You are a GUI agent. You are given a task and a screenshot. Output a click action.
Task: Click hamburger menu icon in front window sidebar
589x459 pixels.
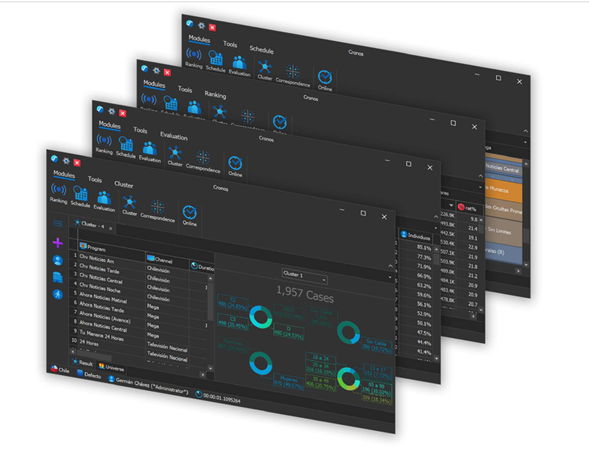click(58, 224)
